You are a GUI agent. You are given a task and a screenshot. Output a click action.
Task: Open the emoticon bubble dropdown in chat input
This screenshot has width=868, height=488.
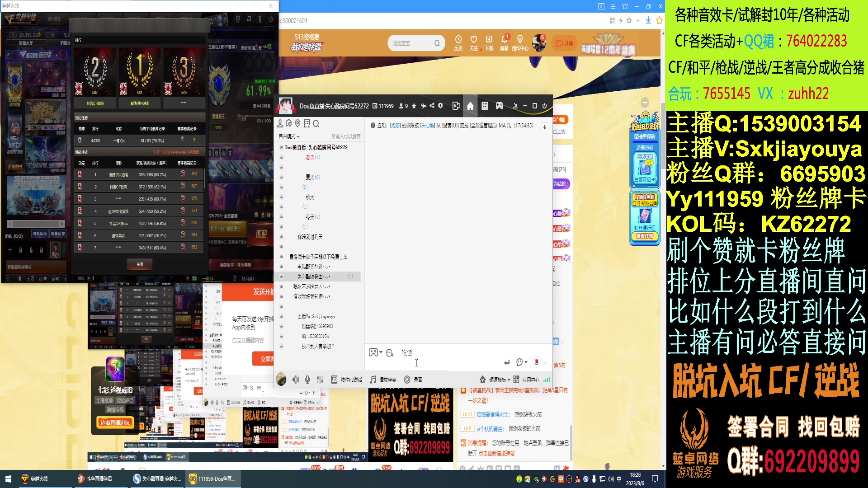tap(522, 362)
